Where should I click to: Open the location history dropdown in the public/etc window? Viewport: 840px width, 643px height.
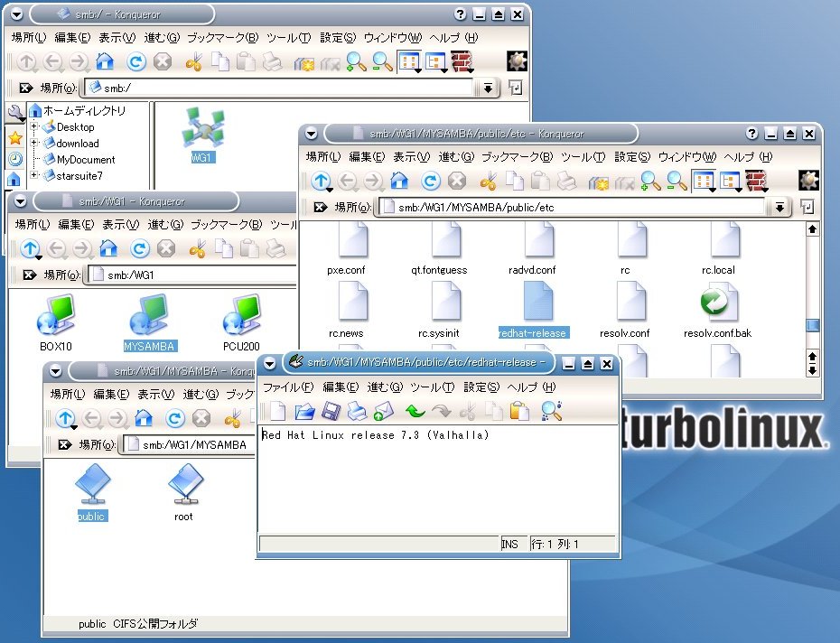tap(780, 208)
